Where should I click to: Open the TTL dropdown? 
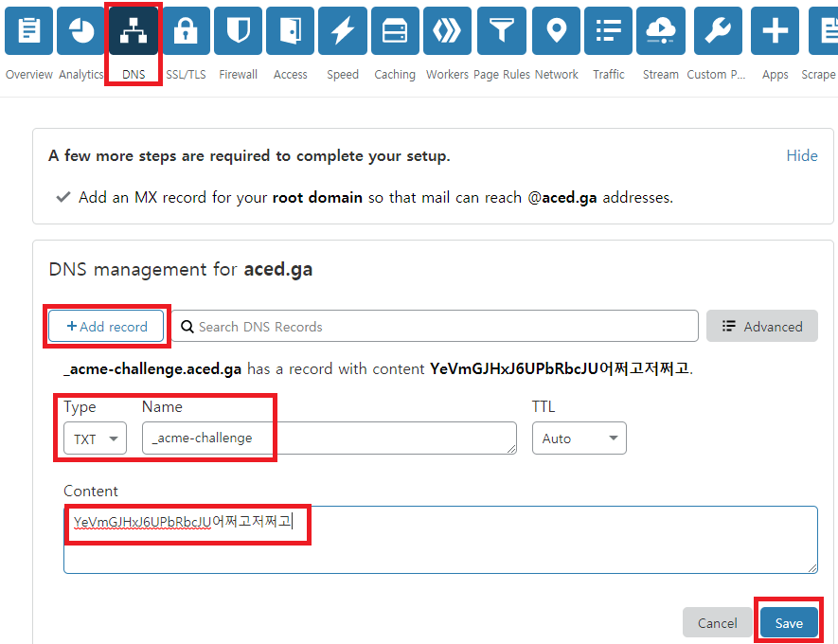coord(579,438)
